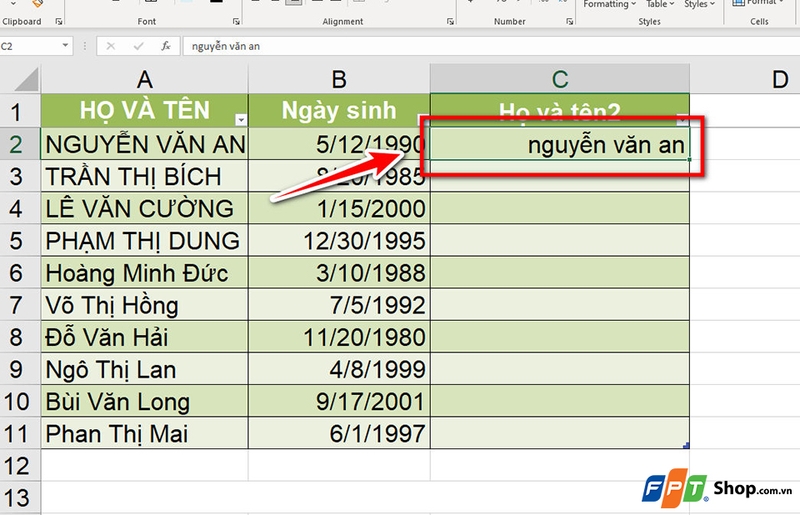Select the lowercase nguyễn văn an cell
800x515 pixels.
[x=560, y=144]
